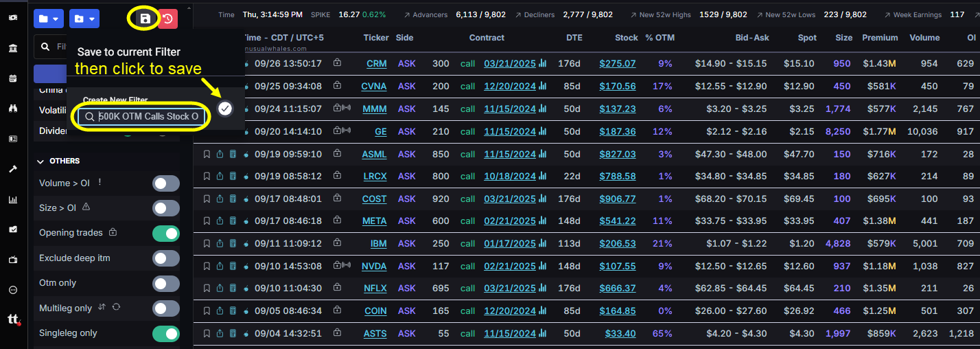Image resolution: width=980 pixels, height=349 pixels.
Task: Sort by the Ticker column header
Action: click(376, 38)
